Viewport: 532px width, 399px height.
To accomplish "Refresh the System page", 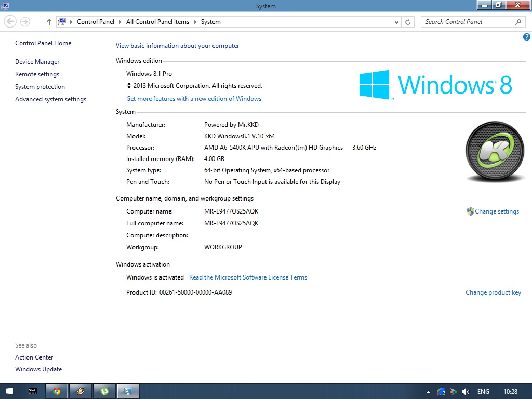I will coord(408,22).
